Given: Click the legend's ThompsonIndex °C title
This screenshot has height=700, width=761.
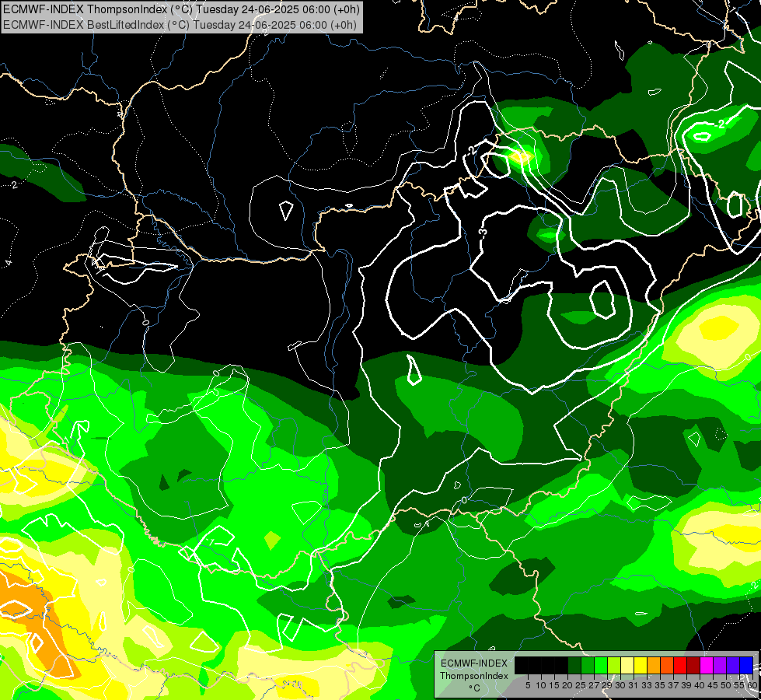Looking at the screenshot, I should (x=473, y=675).
